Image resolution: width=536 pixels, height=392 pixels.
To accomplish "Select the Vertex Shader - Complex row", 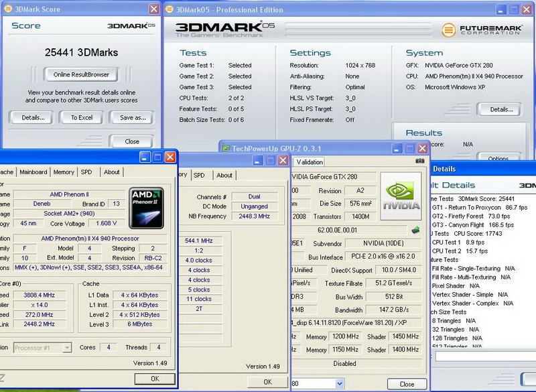I will click(x=472, y=303).
